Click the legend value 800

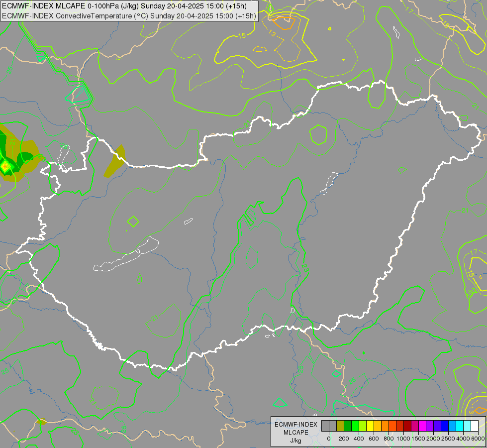click(x=389, y=439)
